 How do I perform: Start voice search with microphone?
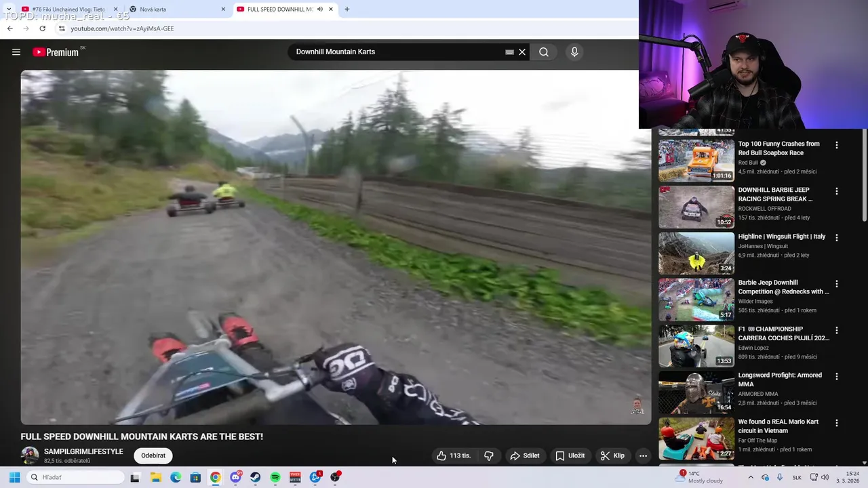[574, 52]
